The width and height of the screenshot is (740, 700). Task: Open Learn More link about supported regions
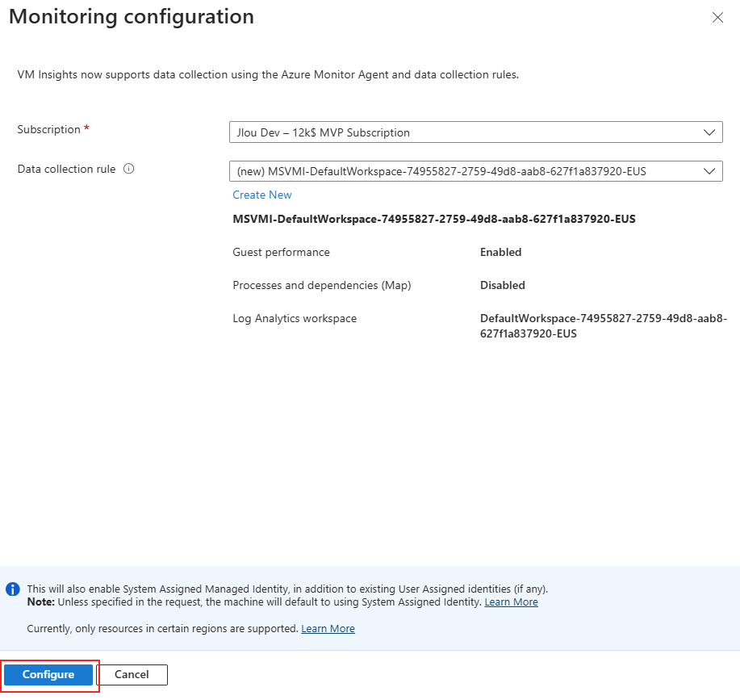pos(328,629)
